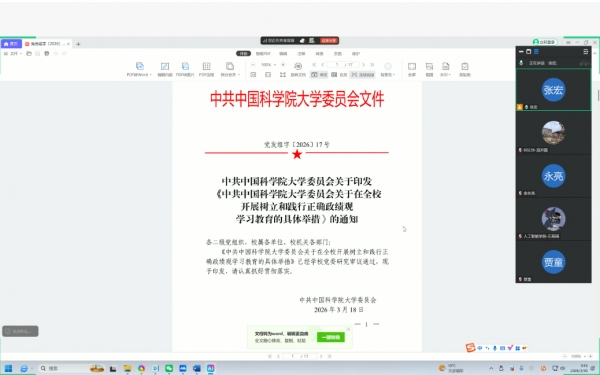Close the convert-to-Word popup banner
600x375 pixels.
pyautogui.click(x=348, y=329)
